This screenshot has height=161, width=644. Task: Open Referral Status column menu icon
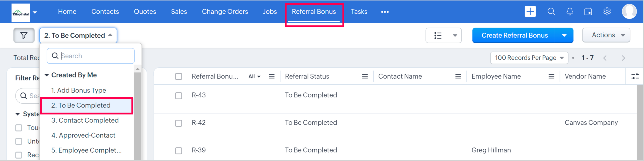[x=365, y=76]
